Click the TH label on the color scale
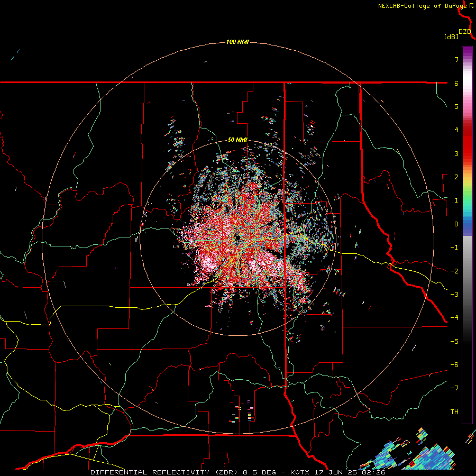476x476 pixels. point(454,412)
